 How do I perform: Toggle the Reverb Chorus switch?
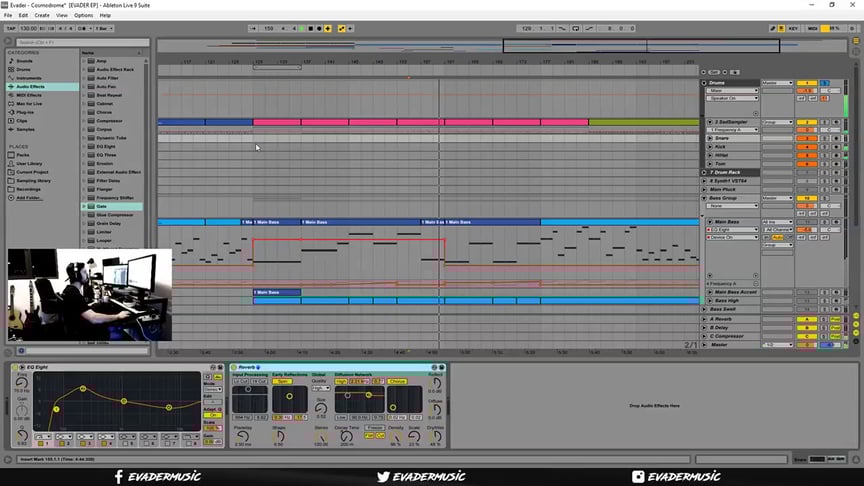pyautogui.click(x=397, y=381)
